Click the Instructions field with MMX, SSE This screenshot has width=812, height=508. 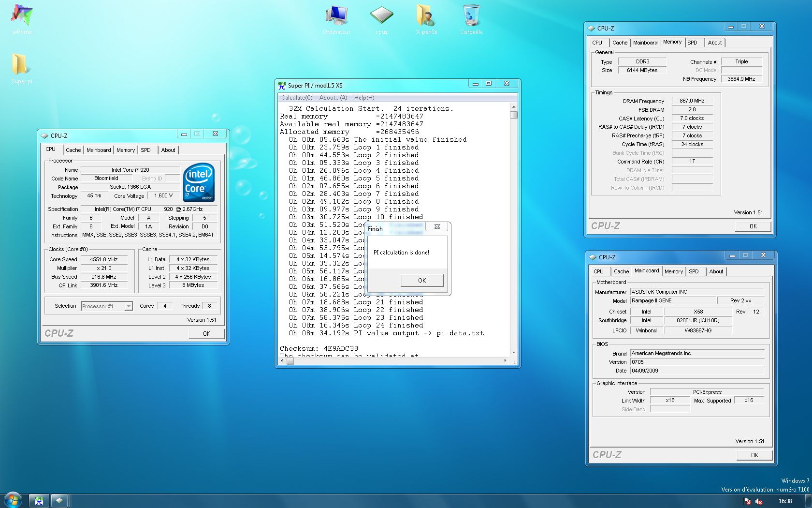tap(149, 235)
